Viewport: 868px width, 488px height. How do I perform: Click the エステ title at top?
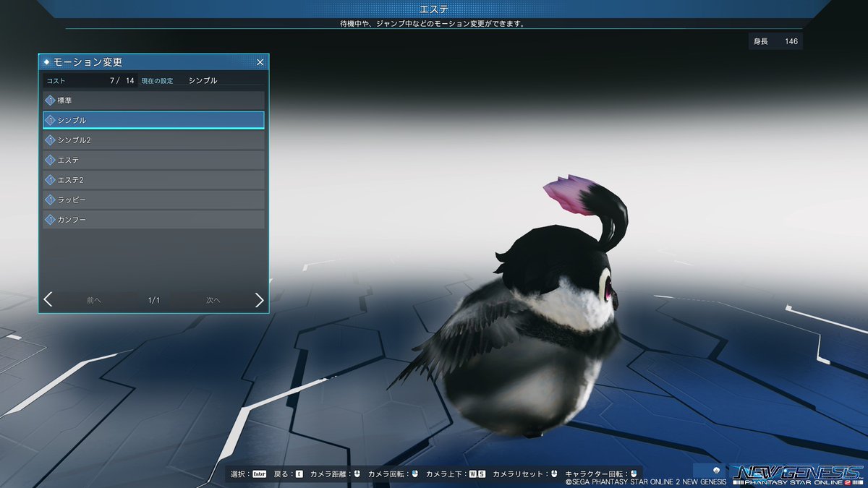433,9
